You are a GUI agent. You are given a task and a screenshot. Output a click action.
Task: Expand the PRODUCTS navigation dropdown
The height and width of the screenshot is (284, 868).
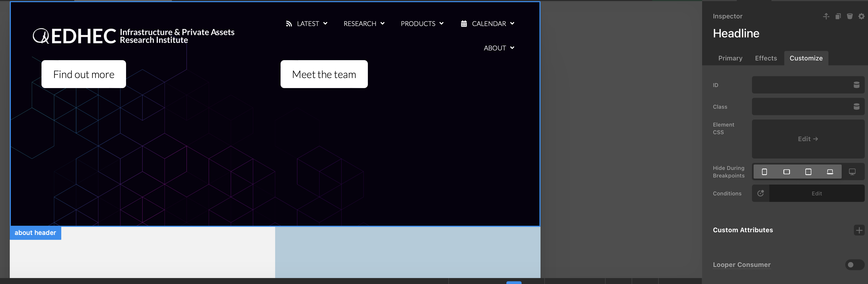pos(422,24)
